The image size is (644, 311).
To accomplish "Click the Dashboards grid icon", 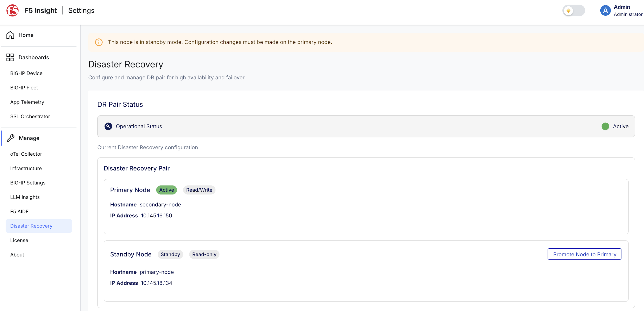I will click(x=10, y=57).
